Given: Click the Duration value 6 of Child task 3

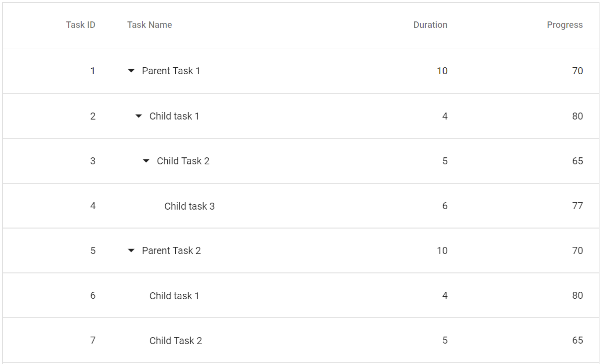Looking at the screenshot, I should (x=445, y=206).
